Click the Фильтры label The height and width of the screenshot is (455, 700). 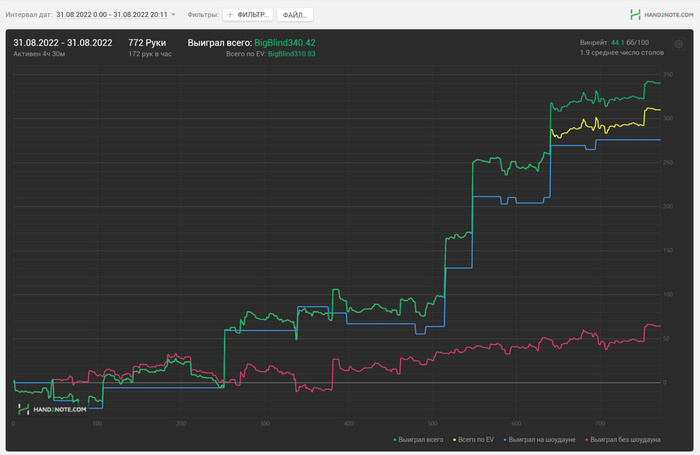[203, 15]
